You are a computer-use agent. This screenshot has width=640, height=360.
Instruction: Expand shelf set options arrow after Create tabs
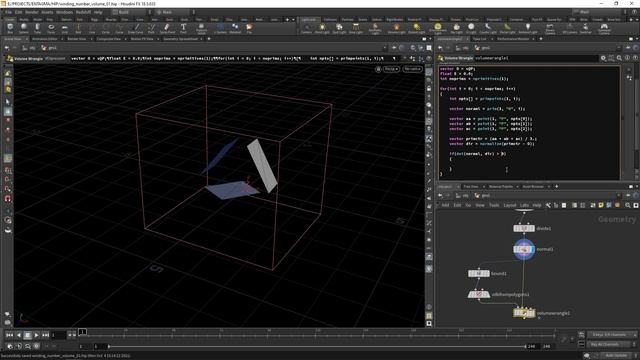click(x=293, y=20)
